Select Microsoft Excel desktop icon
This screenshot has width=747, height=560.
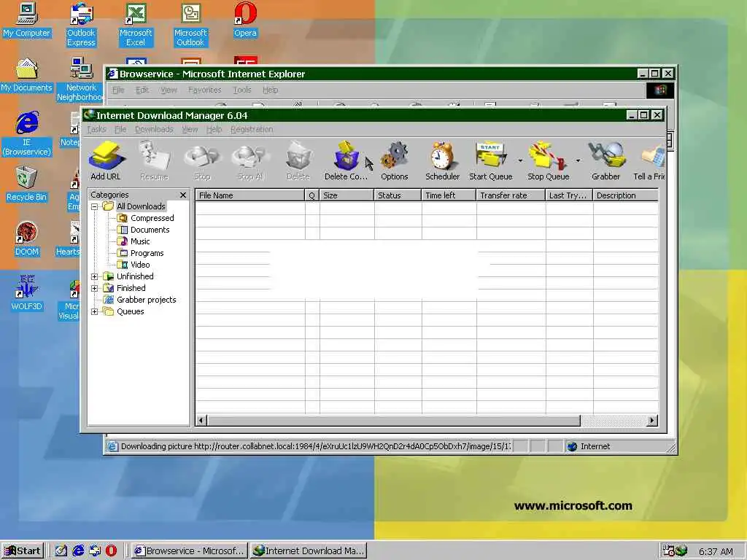click(x=136, y=25)
